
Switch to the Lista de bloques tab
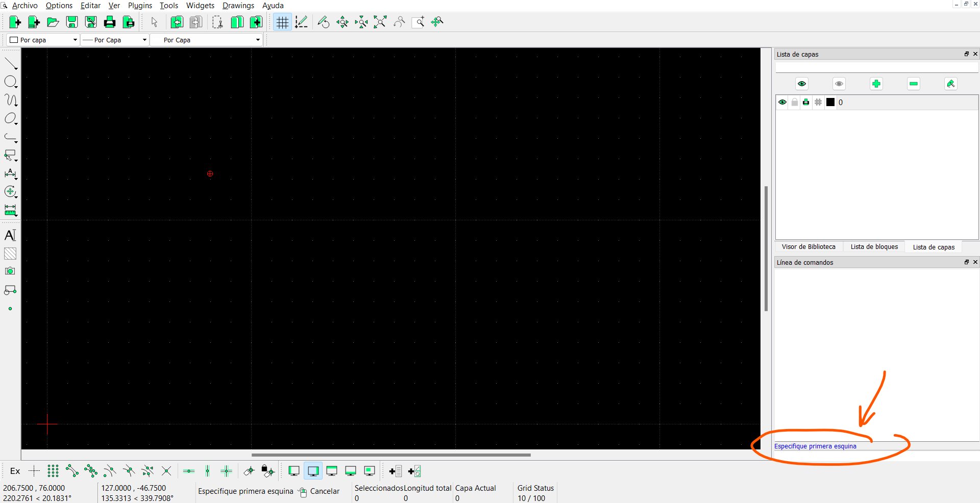874,247
